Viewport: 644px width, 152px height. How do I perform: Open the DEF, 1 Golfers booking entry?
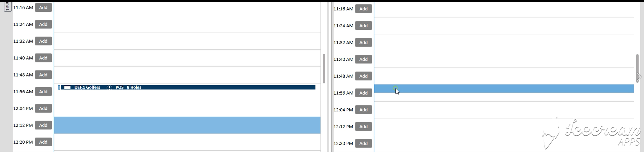[x=87, y=87]
